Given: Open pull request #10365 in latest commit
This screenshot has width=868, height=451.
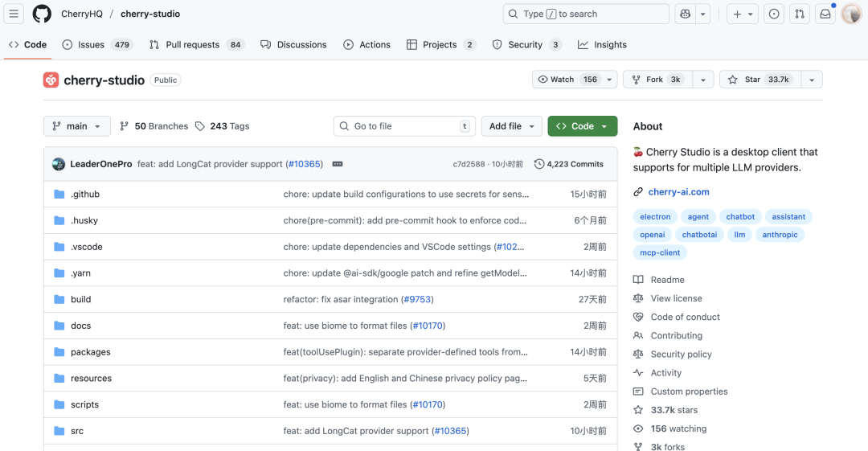Looking at the screenshot, I should (305, 164).
